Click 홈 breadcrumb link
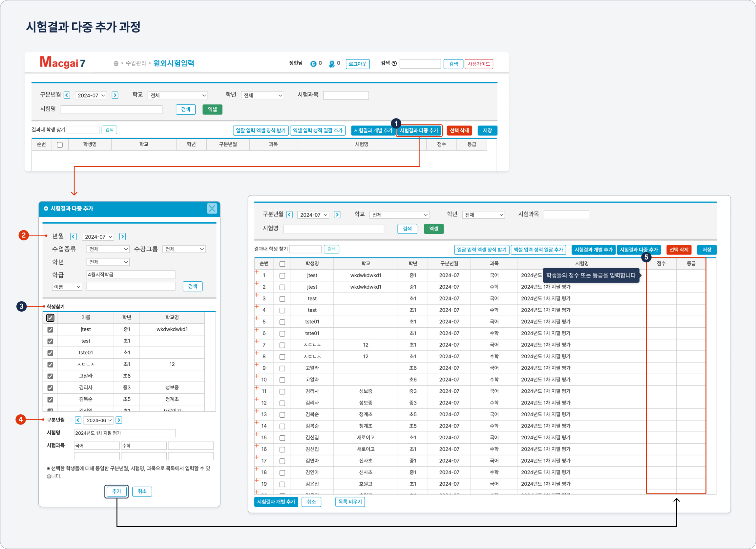The height and width of the screenshot is (549, 756). (116, 63)
